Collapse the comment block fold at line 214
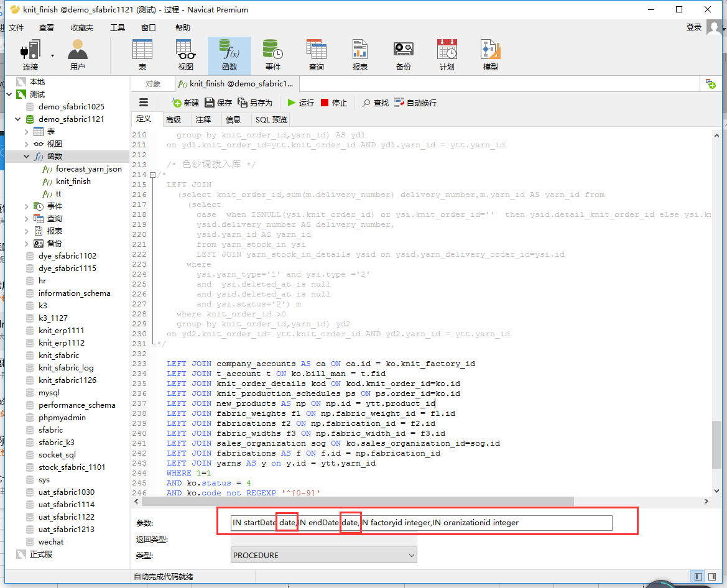 click(154, 175)
